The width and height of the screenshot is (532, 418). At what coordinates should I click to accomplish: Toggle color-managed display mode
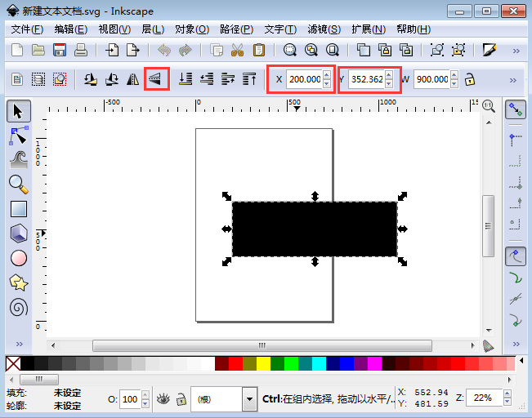pos(488,346)
